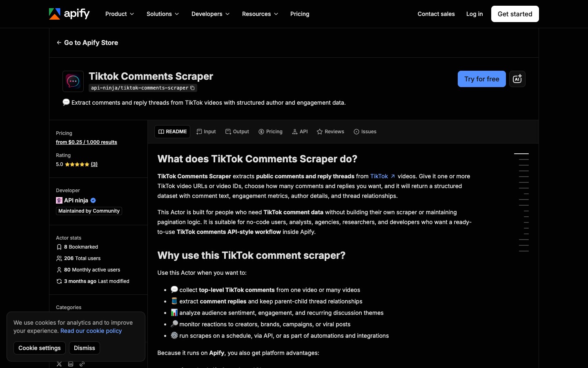The height and width of the screenshot is (368, 588).
Task: Click the API ninja developer avatar
Action: point(59,200)
